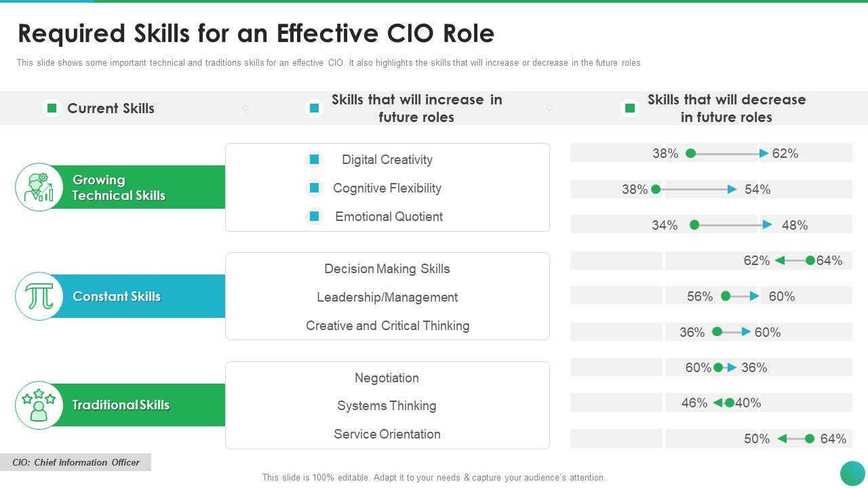The height and width of the screenshot is (488, 868).
Task: Click the teal-green circle in the bottom-right corner
Action: (852, 473)
